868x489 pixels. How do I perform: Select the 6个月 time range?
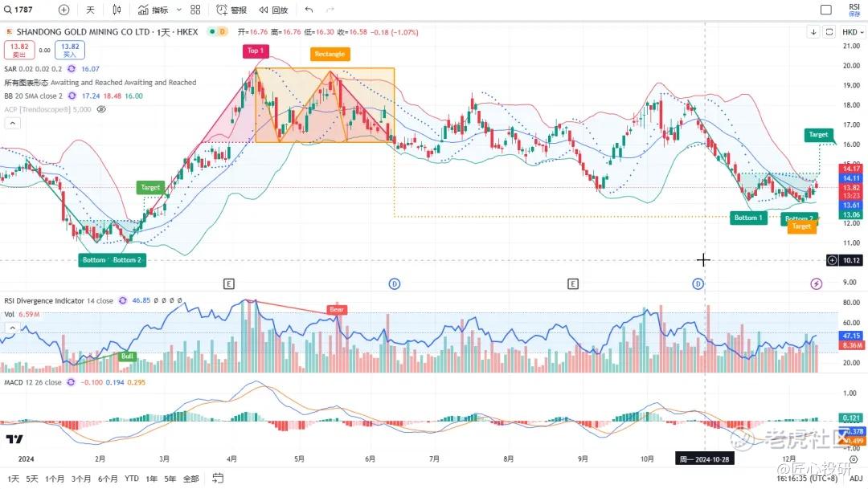pos(108,479)
